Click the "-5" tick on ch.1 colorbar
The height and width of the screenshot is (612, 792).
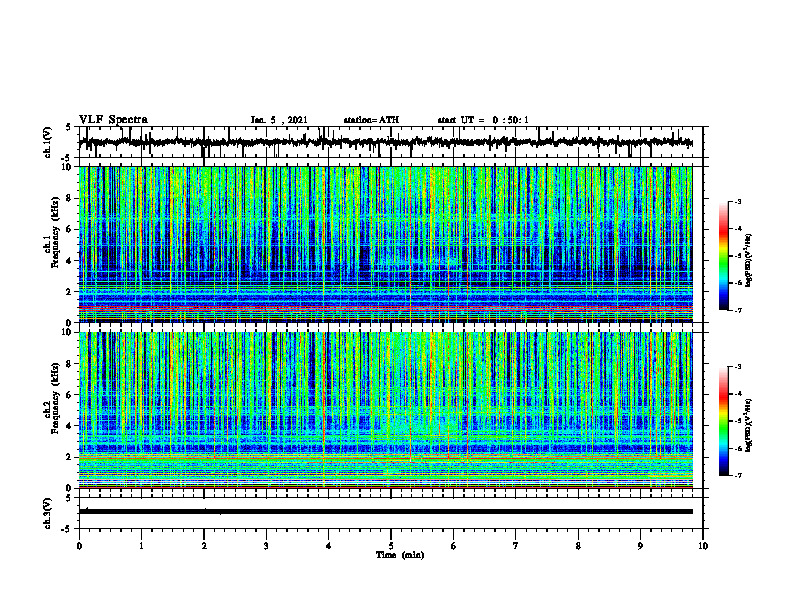(x=738, y=256)
